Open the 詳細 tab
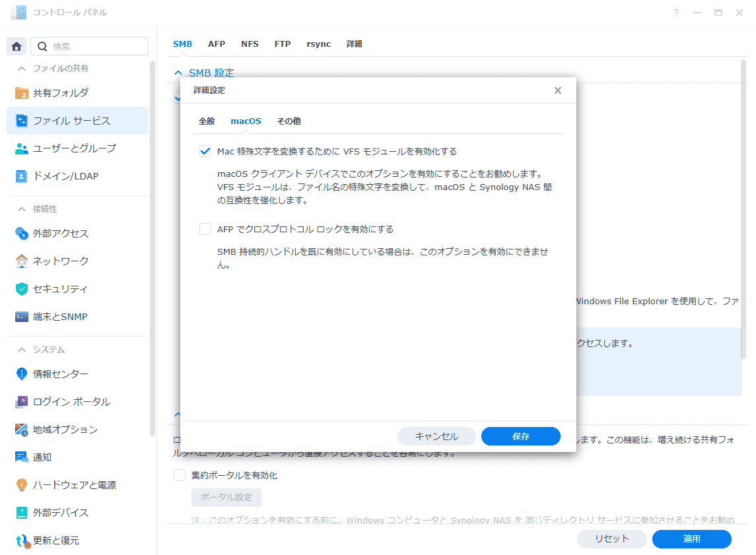 [x=355, y=44]
